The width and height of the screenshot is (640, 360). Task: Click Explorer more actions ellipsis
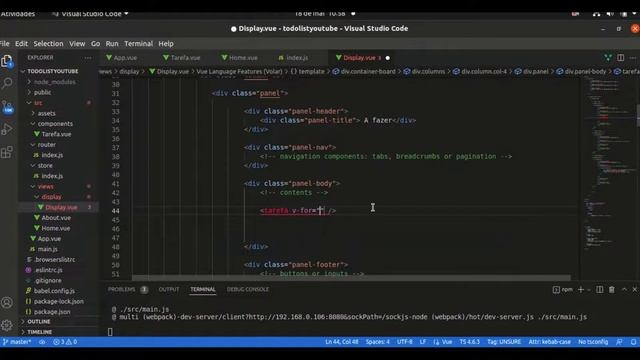pos(88,58)
